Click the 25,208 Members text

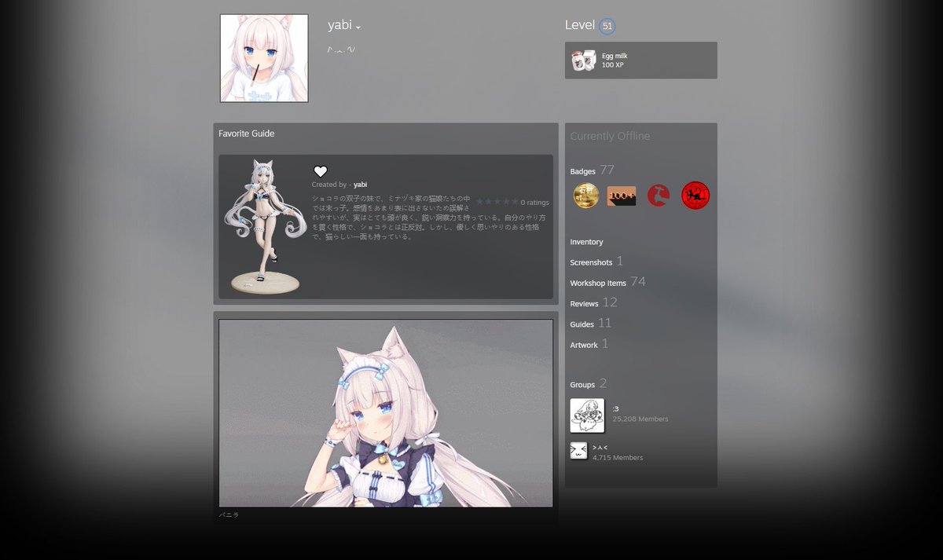tap(640, 419)
